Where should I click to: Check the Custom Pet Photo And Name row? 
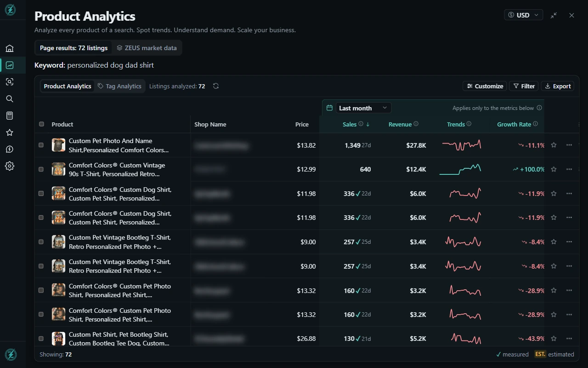click(41, 145)
